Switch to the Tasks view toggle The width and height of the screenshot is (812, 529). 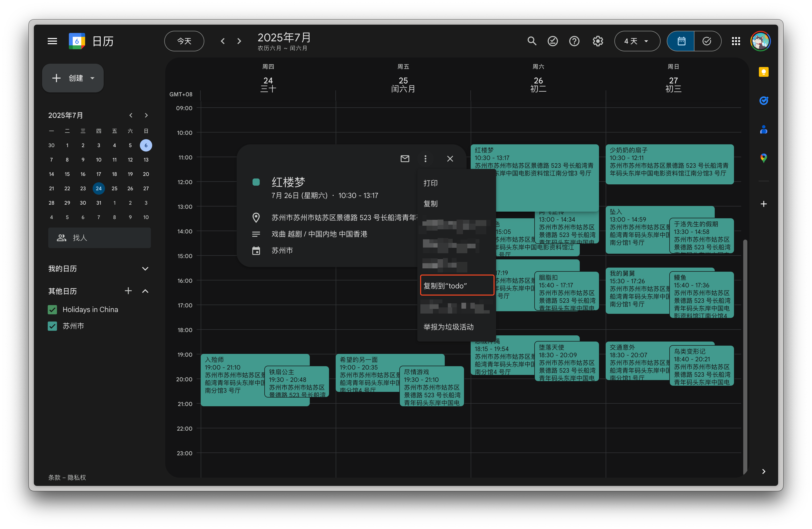point(707,41)
